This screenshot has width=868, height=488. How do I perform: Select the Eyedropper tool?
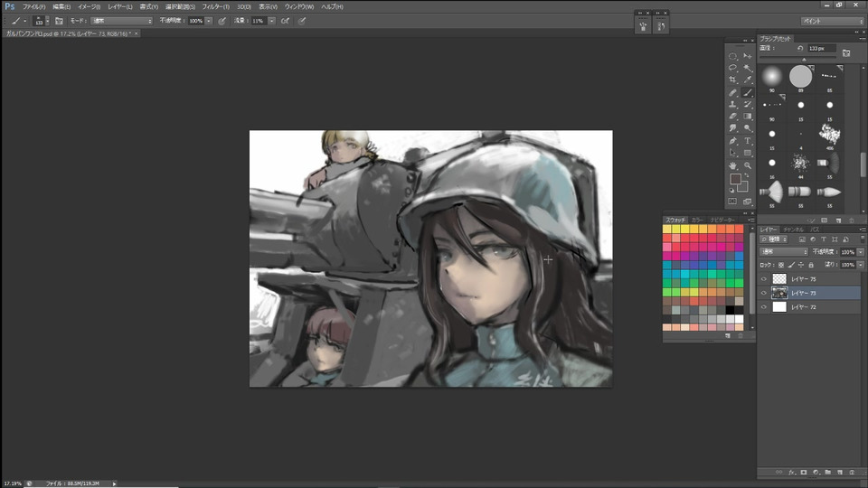(x=748, y=80)
